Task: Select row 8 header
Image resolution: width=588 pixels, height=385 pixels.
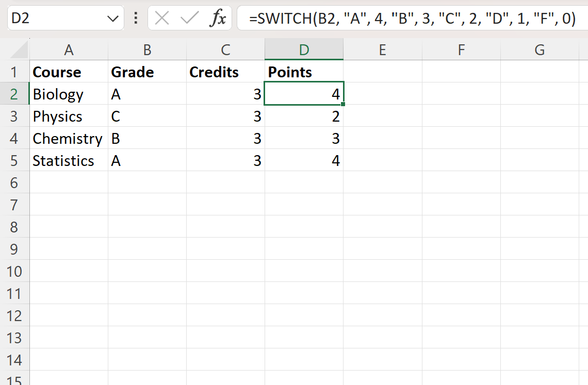Action: tap(14, 227)
